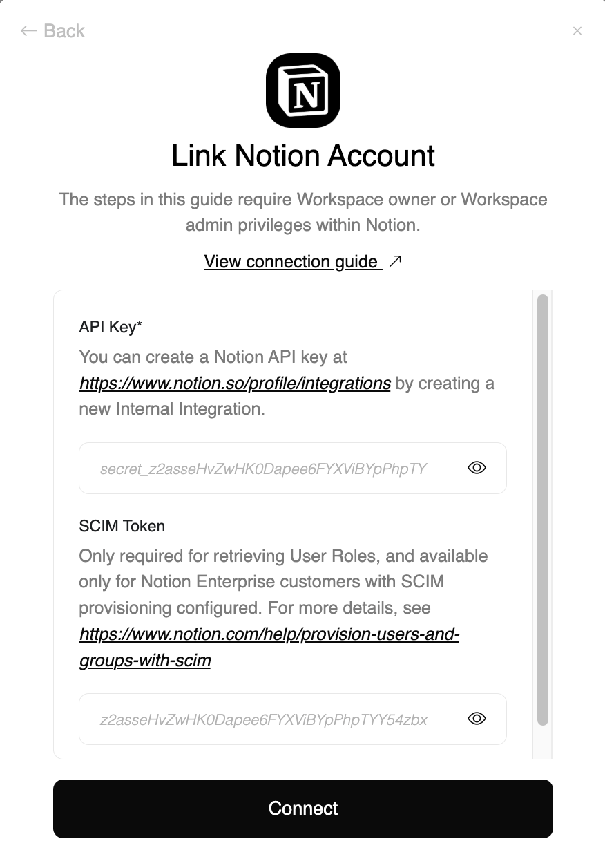
Task: Visit the notion.so profile integrations link
Action: 234,383
